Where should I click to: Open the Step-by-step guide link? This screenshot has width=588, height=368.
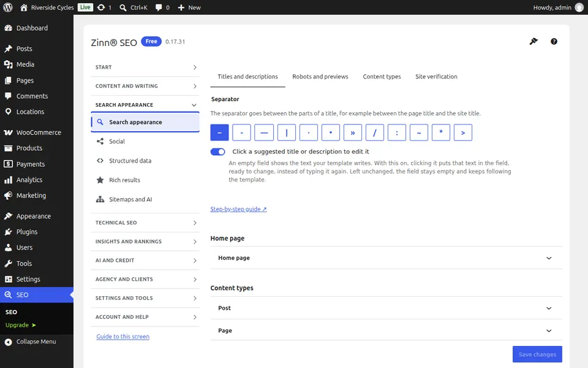238,209
